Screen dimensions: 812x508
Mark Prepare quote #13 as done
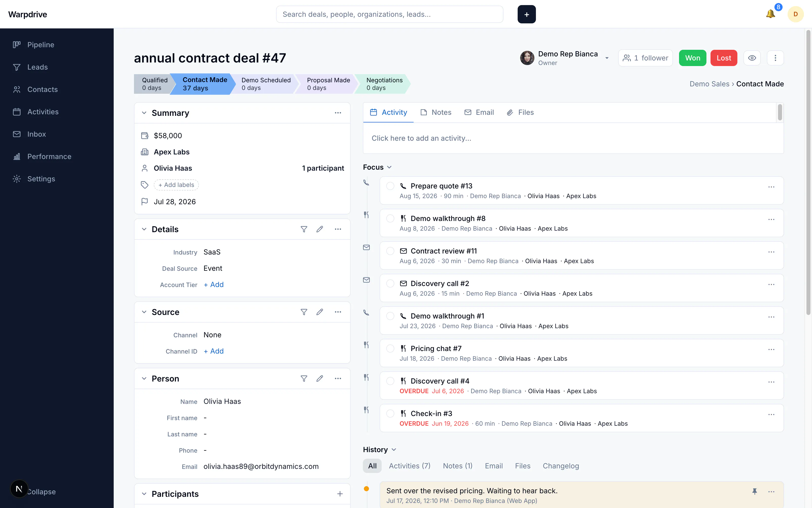[x=390, y=186]
